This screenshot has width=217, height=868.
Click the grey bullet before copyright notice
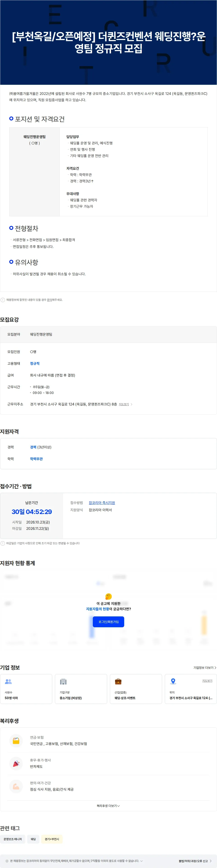point(7,861)
